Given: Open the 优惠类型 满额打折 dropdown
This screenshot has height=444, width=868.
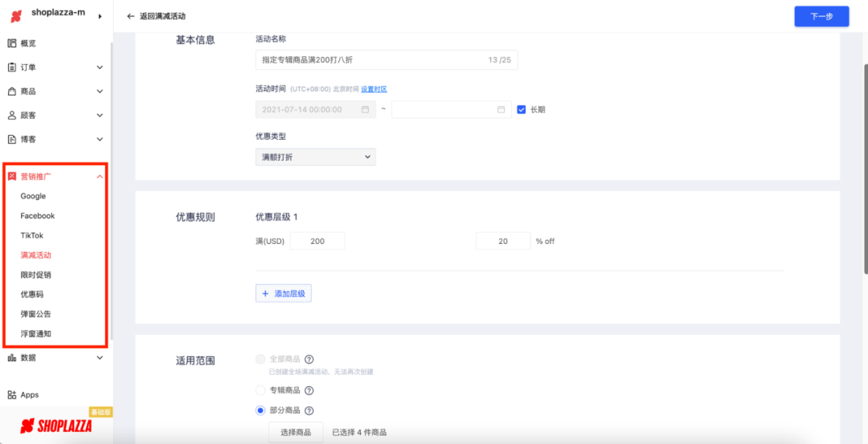Looking at the screenshot, I should [315, 157].
